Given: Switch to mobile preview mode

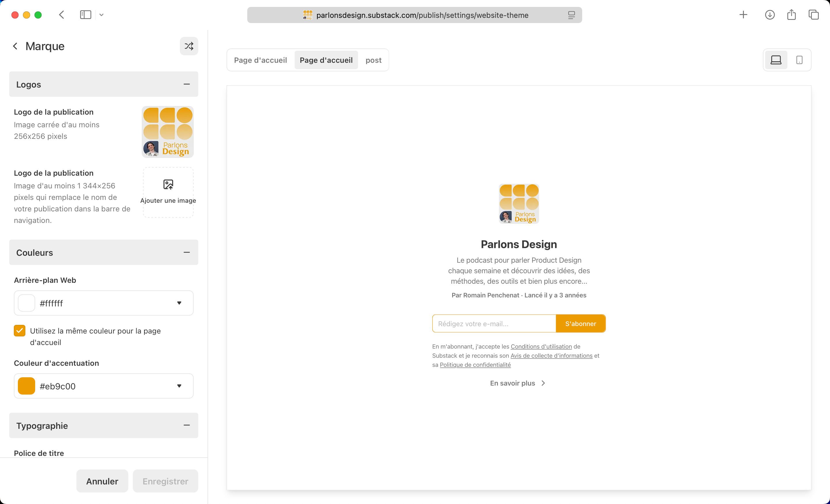Looking at the screenshot, I should 799,60.
